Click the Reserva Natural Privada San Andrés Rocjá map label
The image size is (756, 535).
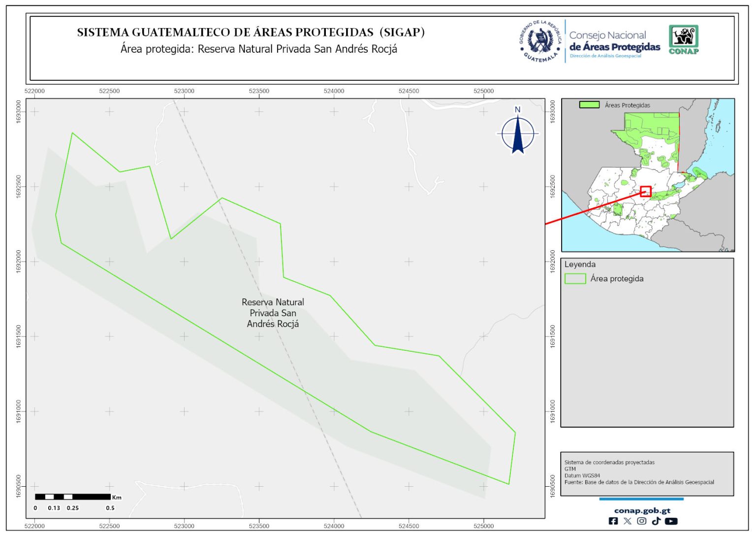point(273,313)
